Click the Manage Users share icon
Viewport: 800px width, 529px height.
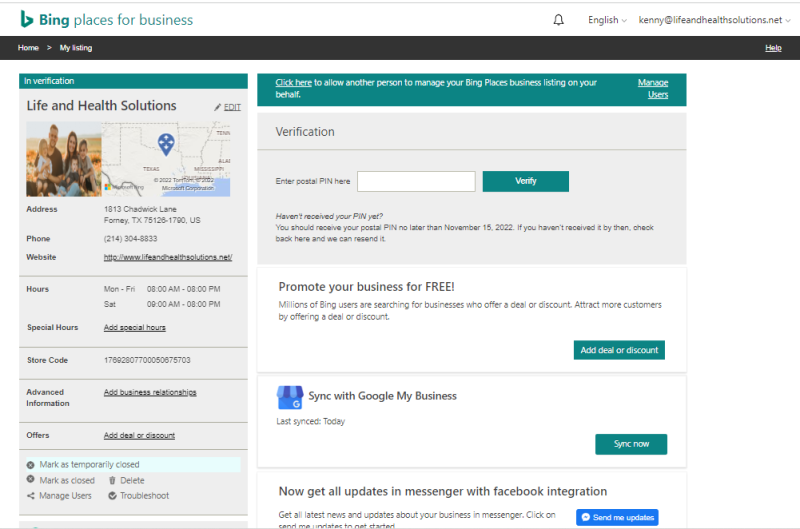click(31, 495)
